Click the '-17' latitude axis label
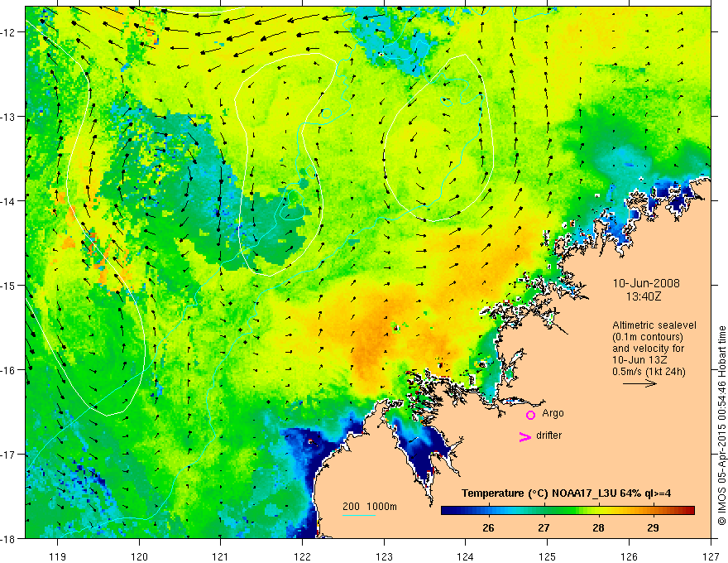Screen dimensions: 728x563 point(9,455)
